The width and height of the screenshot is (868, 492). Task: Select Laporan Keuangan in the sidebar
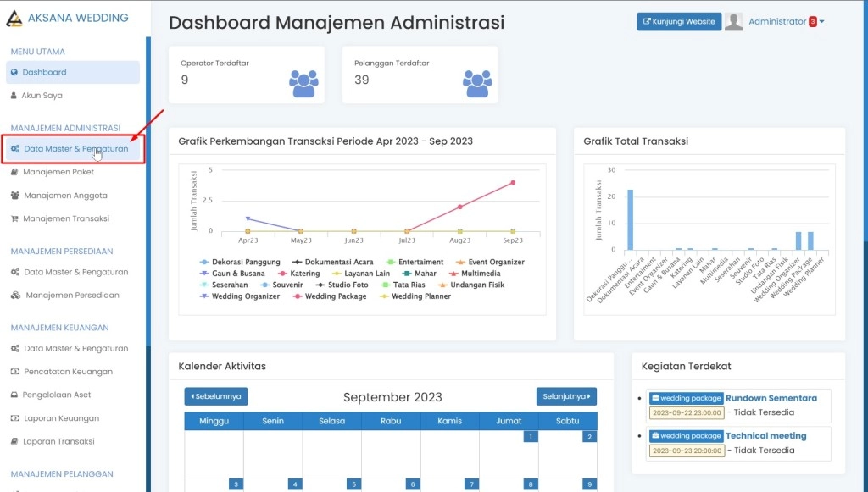61,418
